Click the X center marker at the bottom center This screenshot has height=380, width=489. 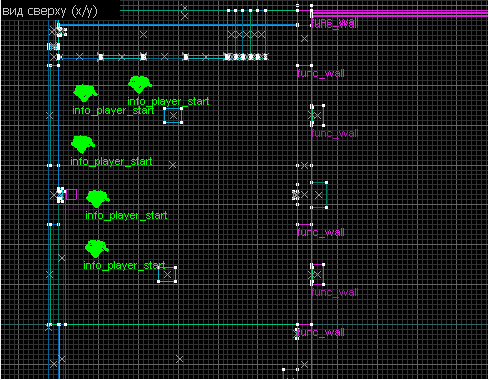(x=179, y=359)
